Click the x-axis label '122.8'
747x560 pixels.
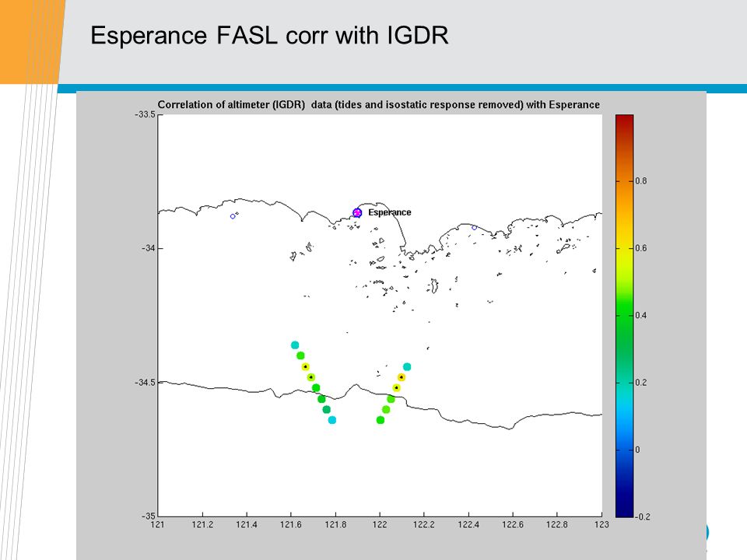click(557, 525)
